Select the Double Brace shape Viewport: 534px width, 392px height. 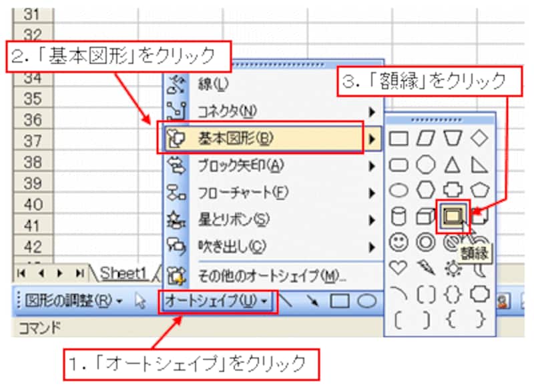pyautogui.click(x=453, y=294)
